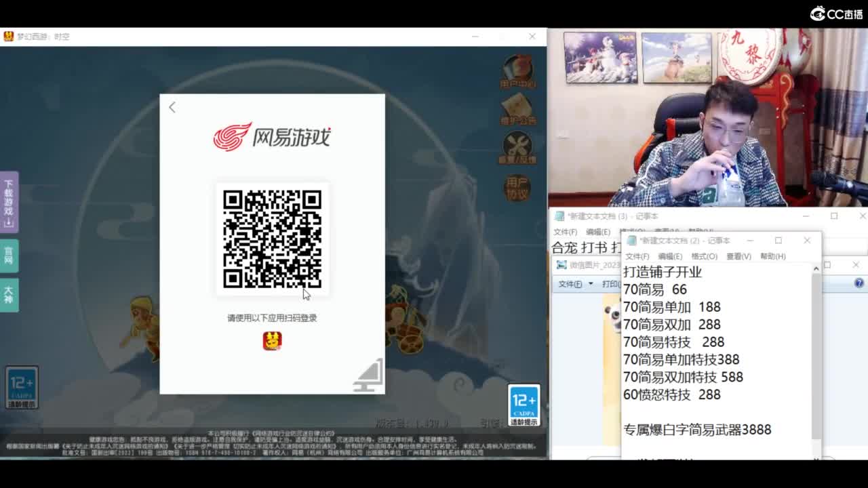Go back with the login panel arrow
The width and height of the screenshot is (868, 488).
pos(172,107)
